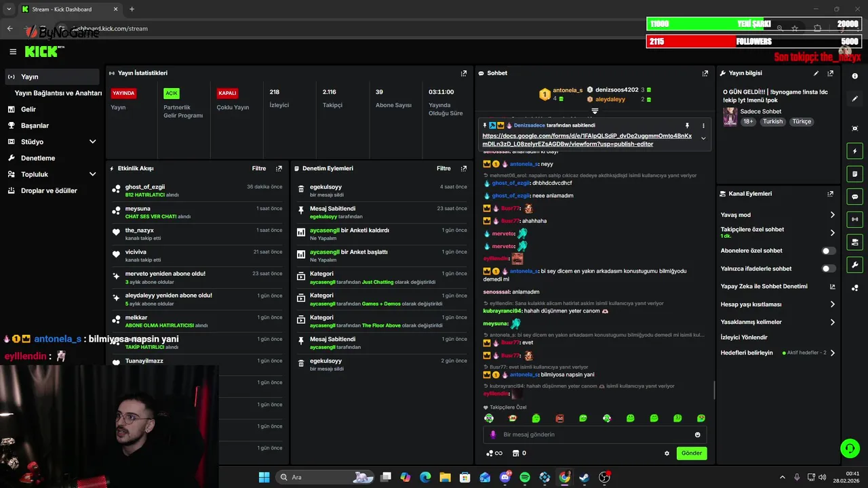This screenshot has height=488, width=868.
Task: Click the message input field
Action: point(595,434)
